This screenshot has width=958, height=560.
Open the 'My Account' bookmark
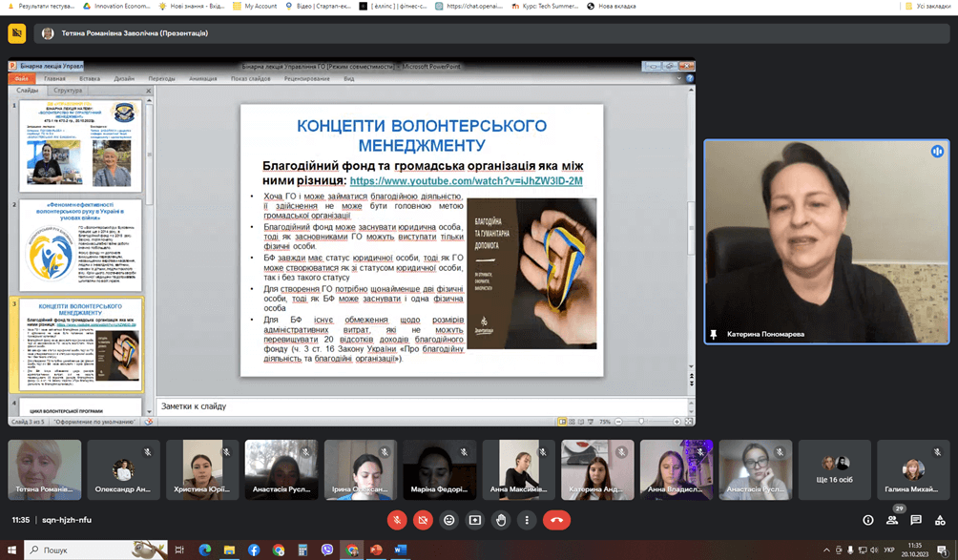[254, 6]
